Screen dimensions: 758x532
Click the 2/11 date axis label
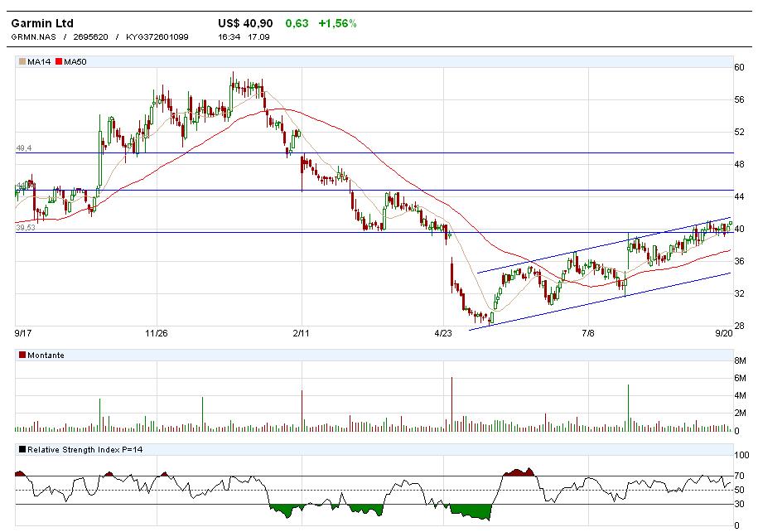tap(301, 333)
